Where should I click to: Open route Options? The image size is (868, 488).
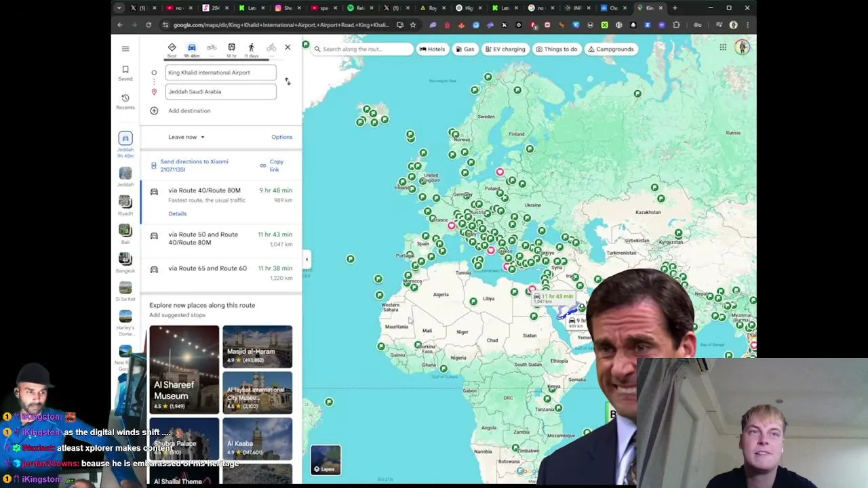pos(282,137)
